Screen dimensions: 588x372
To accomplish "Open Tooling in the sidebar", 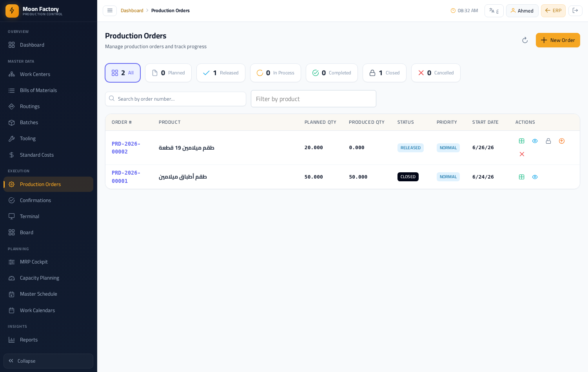I will [x=48, y=139].
